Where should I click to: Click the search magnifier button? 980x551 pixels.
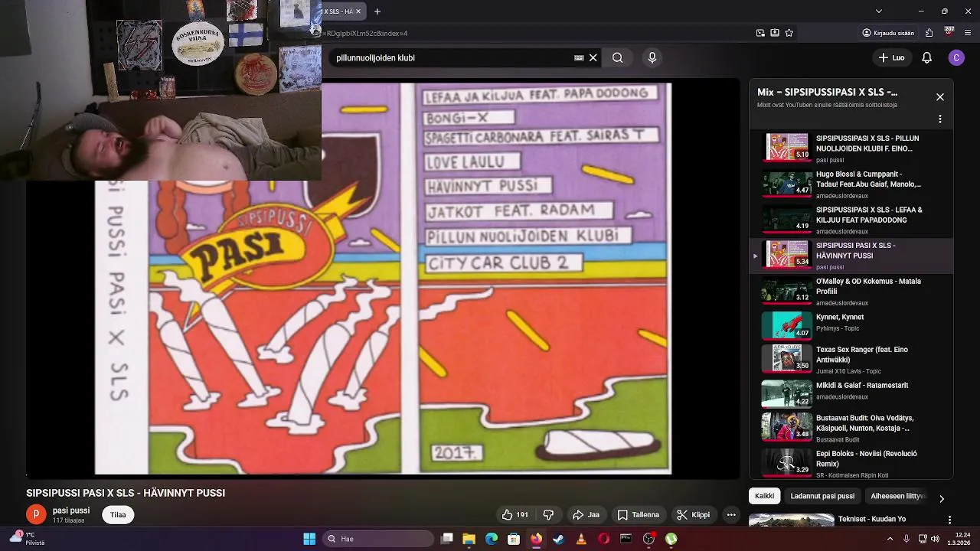[x=617, y=57]
